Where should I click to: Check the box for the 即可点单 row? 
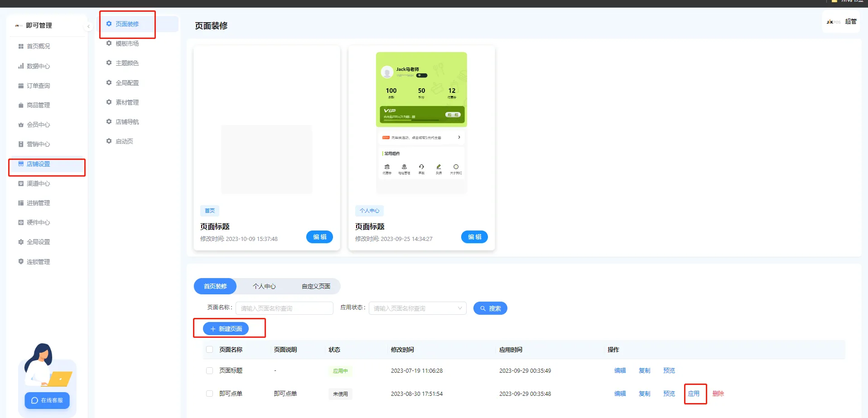point(209,394)
